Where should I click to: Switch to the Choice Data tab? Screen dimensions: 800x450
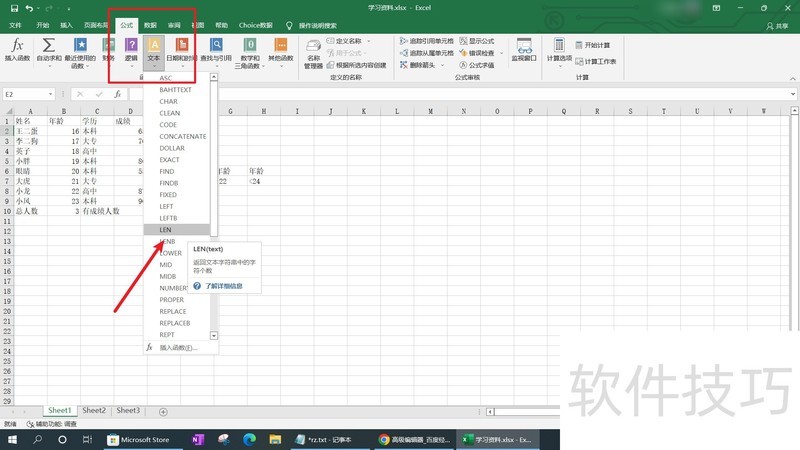[x=256, y=25]
